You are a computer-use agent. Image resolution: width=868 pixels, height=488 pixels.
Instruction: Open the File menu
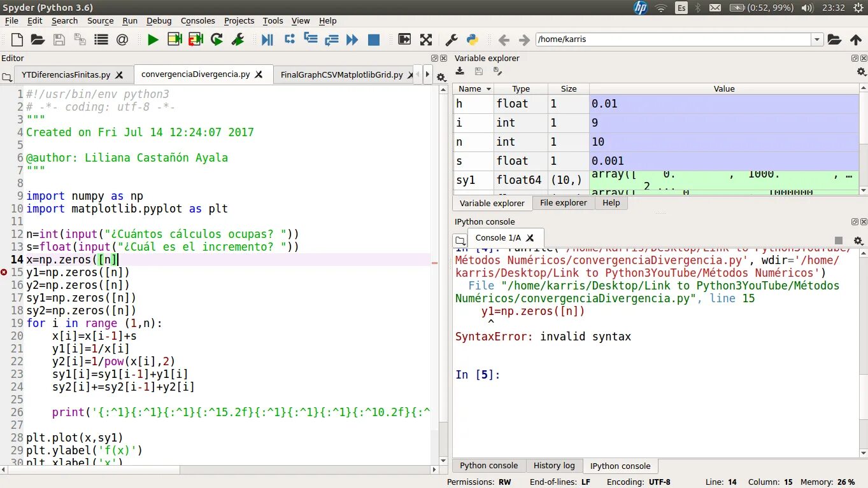[11, 20]
